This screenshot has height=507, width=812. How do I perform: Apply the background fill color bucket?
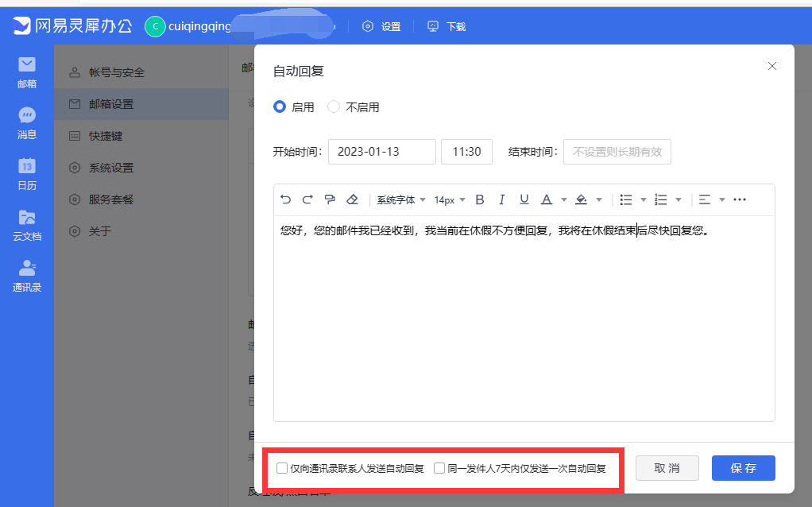pyautogui.click(x=581, y=199)
